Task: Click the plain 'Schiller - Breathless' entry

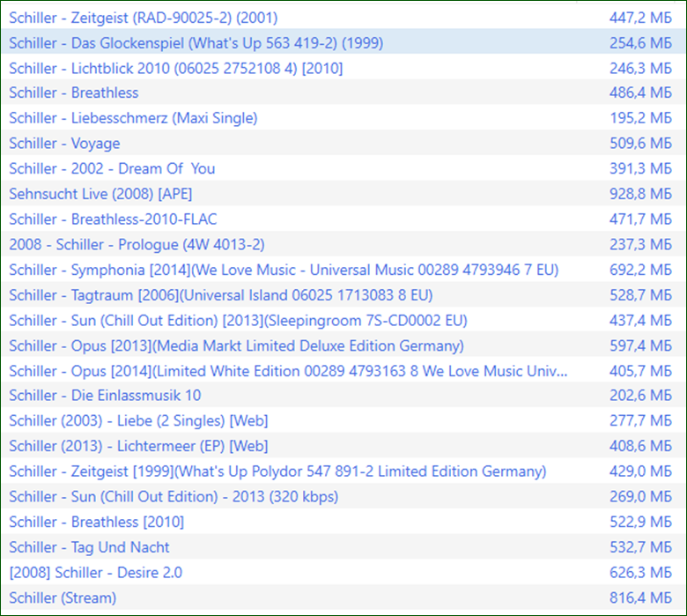Action: pyautogui.click(x=74, y=93)
